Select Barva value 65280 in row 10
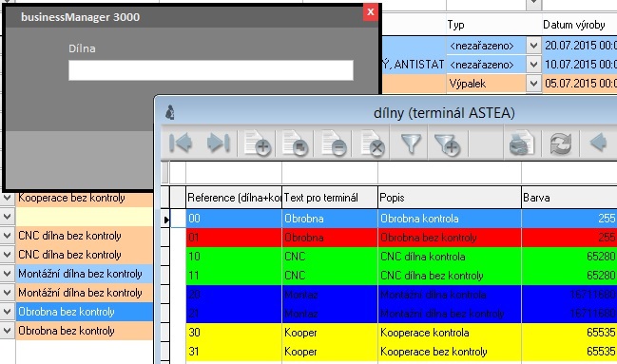This screenshot has height=364, width=617. coord(569,257)
